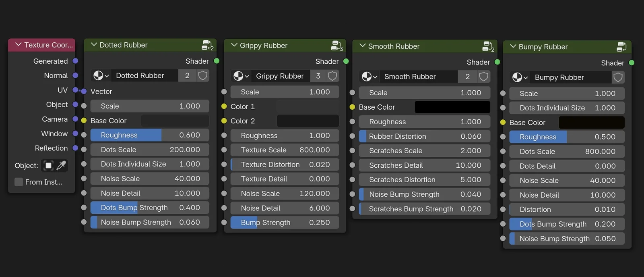Click Bumpy Rubber Dots Detail field
Screen dimensions: 644x277
[x=567, y=166]
